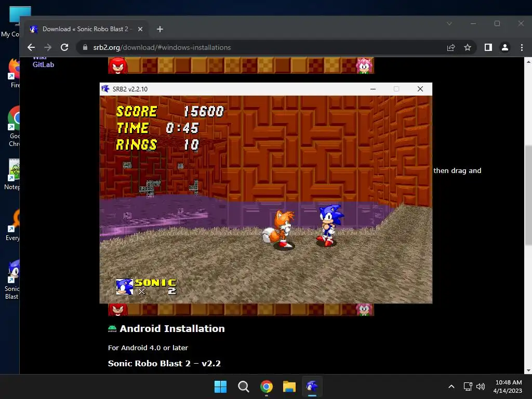532x399 pixels.
Task: Open Chrome three-dot menu
Action: 522,47
